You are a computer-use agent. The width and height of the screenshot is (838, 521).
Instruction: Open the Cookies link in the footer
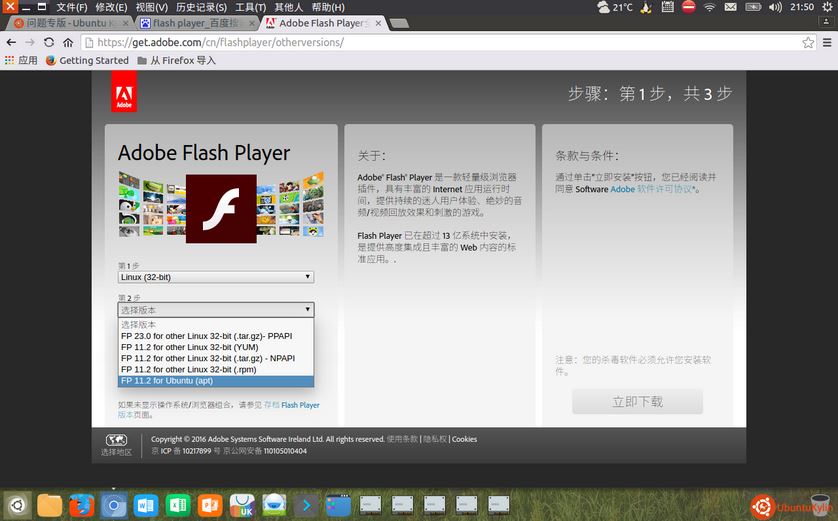[464, 439]
